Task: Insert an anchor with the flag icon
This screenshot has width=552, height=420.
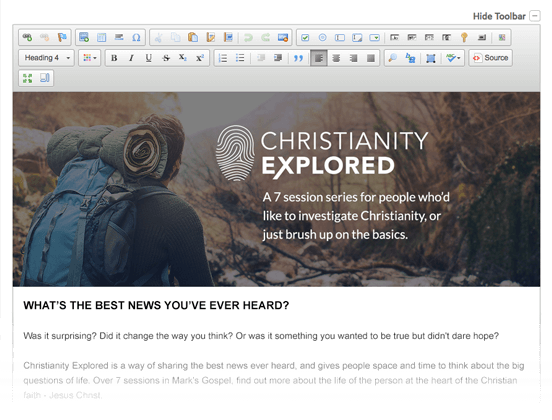Action: point(62,37)
